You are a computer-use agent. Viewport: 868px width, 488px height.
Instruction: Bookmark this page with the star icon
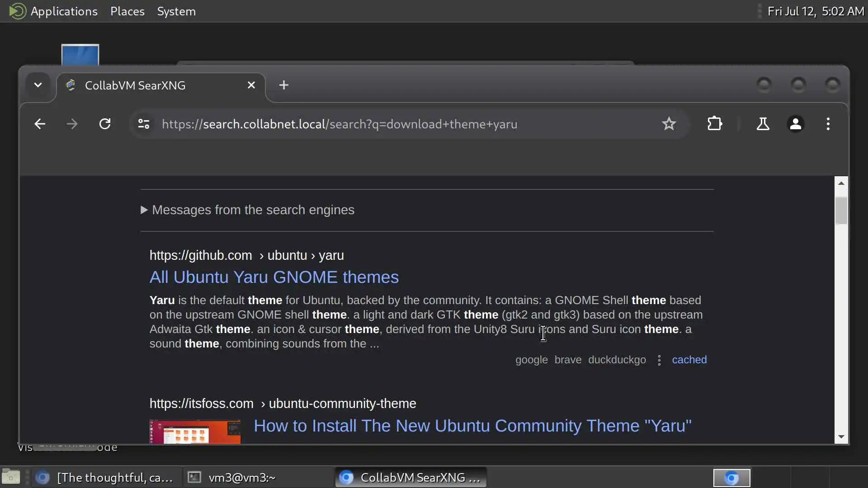click(669, 124)
